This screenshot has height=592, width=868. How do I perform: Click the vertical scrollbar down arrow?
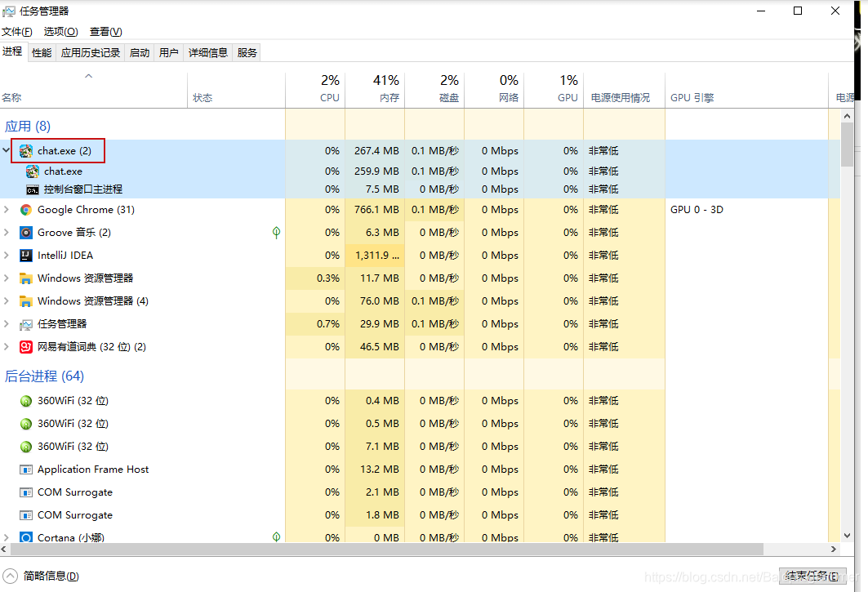pos(847,536)
